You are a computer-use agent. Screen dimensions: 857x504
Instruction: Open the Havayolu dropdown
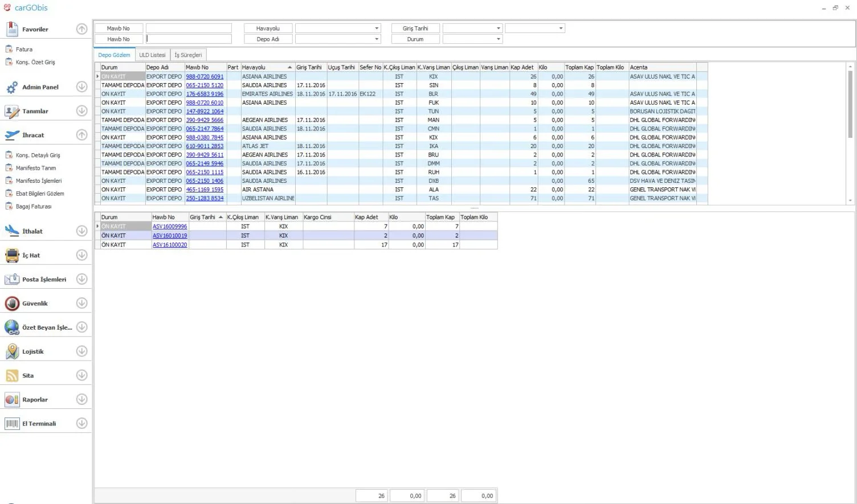click(x=377, y=28)
